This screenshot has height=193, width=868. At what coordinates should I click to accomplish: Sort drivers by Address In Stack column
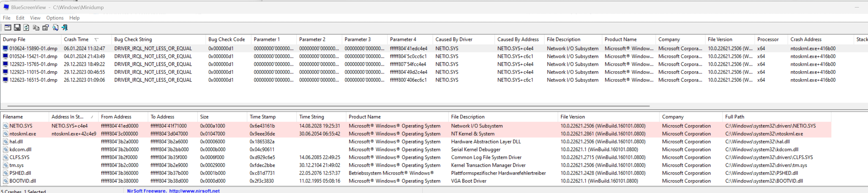73,117
